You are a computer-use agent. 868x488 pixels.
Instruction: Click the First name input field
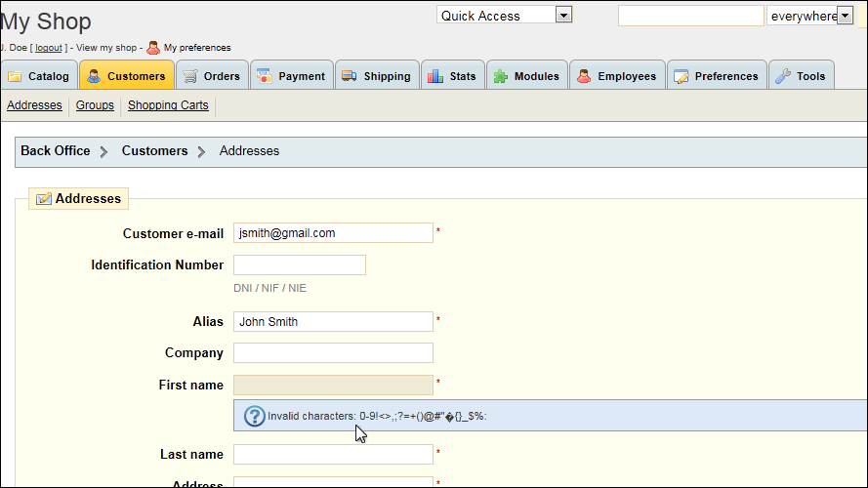point(333,386)
